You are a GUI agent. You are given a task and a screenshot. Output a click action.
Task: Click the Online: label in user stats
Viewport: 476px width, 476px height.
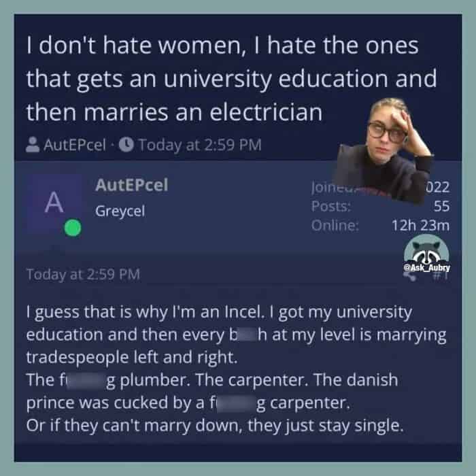point(335,225)
